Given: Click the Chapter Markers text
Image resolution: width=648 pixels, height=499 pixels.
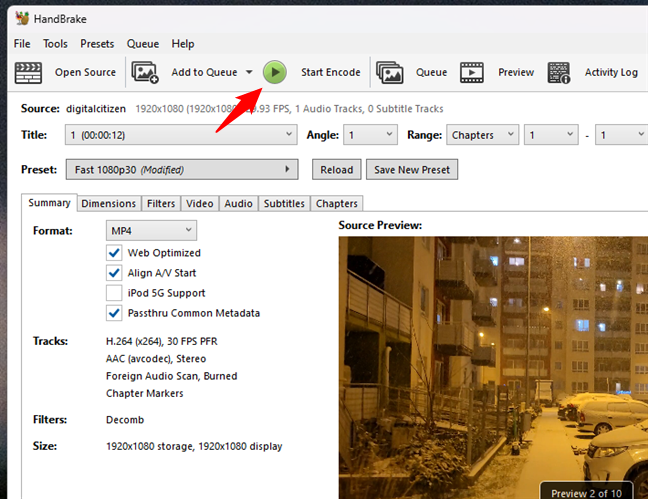Looking at the screenshot, I should [x=145, y=393].
